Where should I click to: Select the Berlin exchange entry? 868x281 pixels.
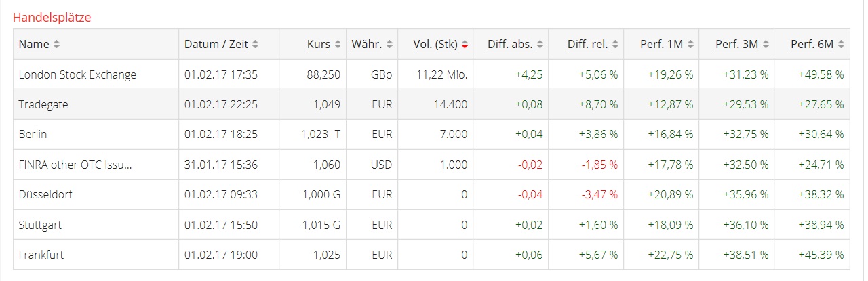(33, 134)
